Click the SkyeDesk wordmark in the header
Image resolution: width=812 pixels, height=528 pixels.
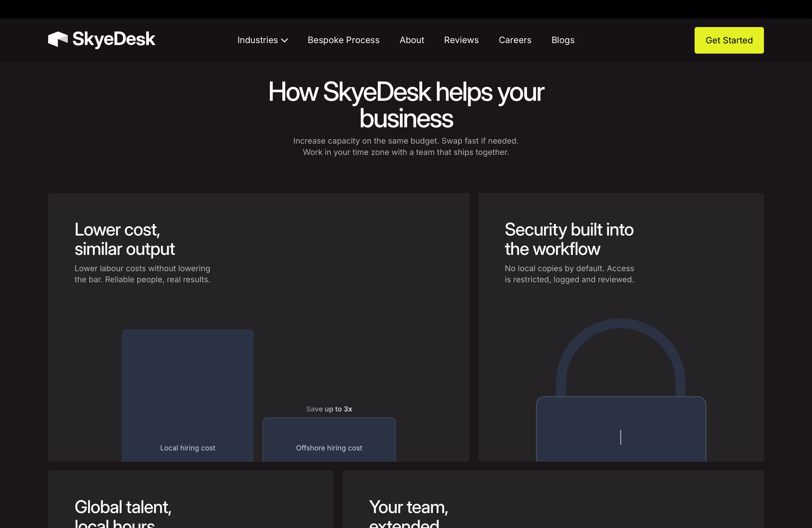coord(114,39)
